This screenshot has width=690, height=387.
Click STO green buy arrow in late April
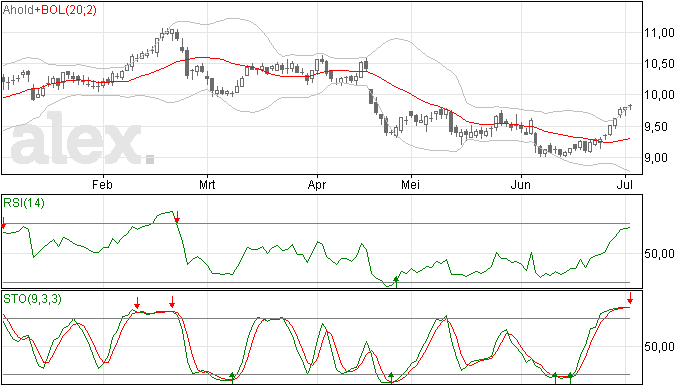coord(391,378)
